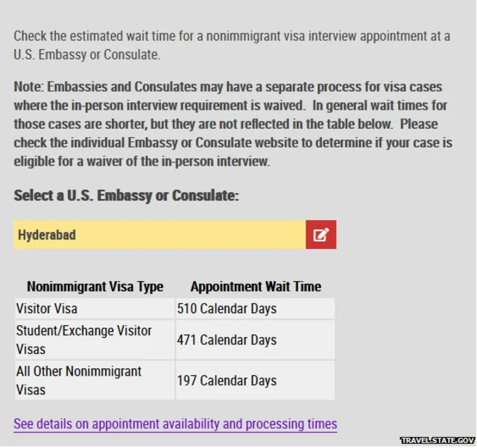The width and height of the screenshot is (477, 448).
Task: Open the appointment availability and processing times link
Action: pos(175,424)
